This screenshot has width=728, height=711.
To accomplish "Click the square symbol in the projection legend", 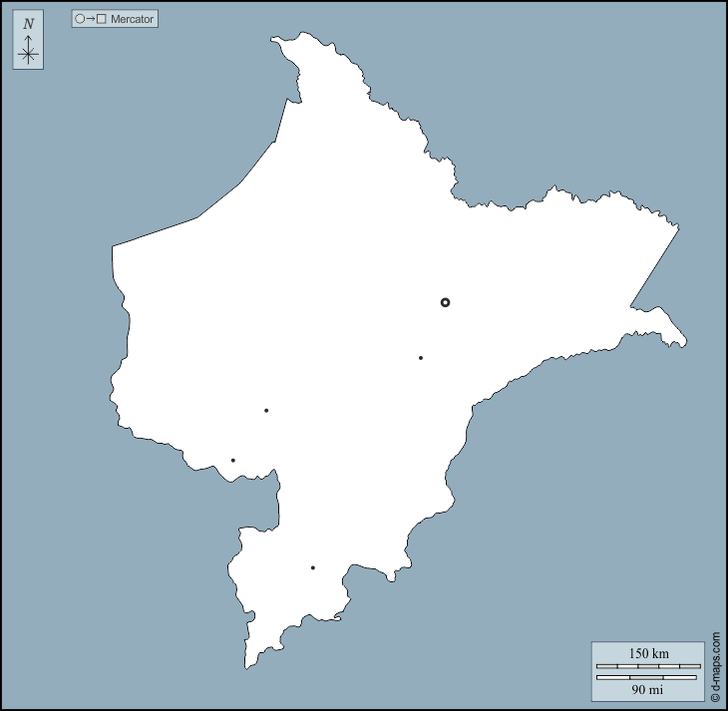I will tap(102, 19).
